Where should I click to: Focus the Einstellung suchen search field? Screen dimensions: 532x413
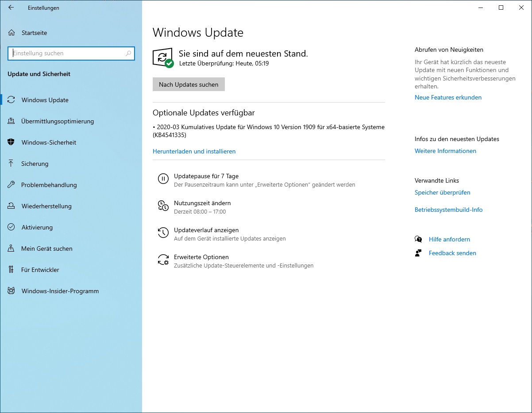click(x=71, y=54)
